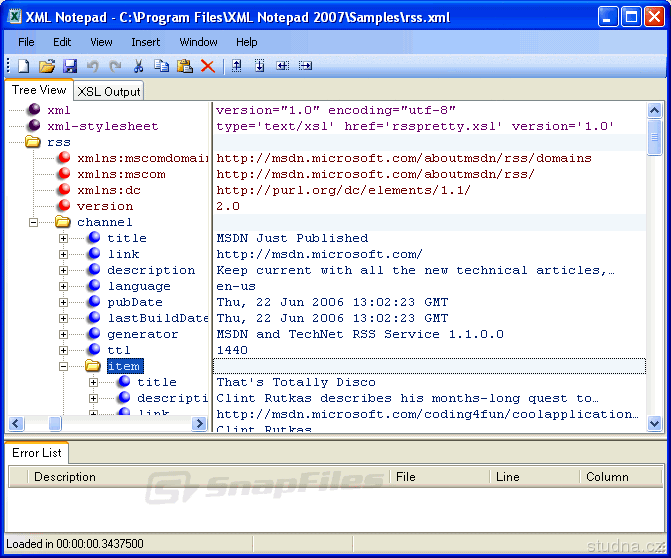Open the Insert menu
671x558 pixels.
pyautogui.click(x=145, y=42)
